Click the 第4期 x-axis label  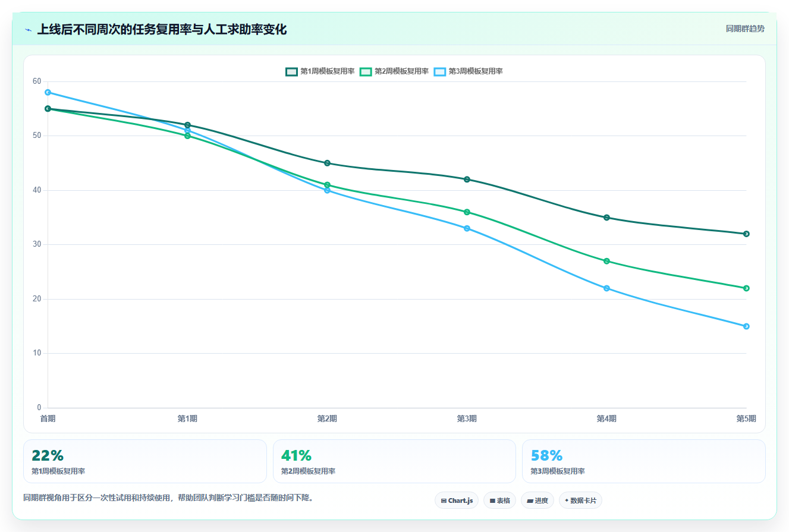tap(606, 418)
